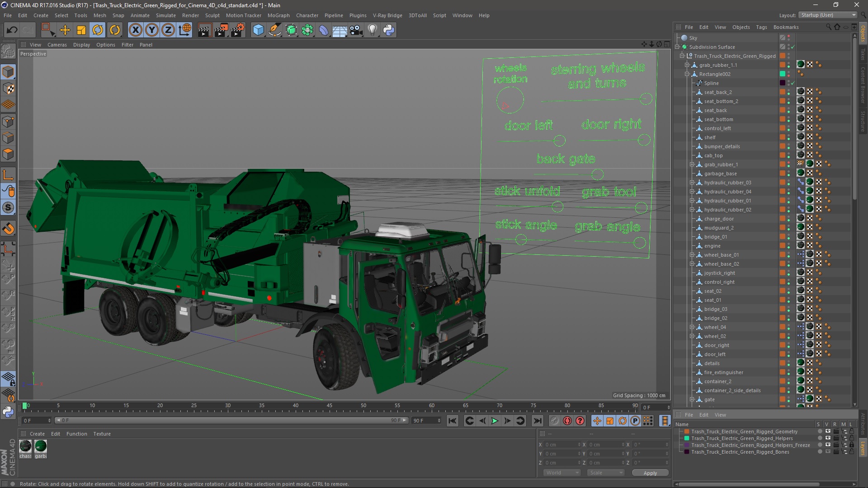The height and width of the screenshot is (488, 868).
Task: Select the Move tool
Action: [65, 30]
